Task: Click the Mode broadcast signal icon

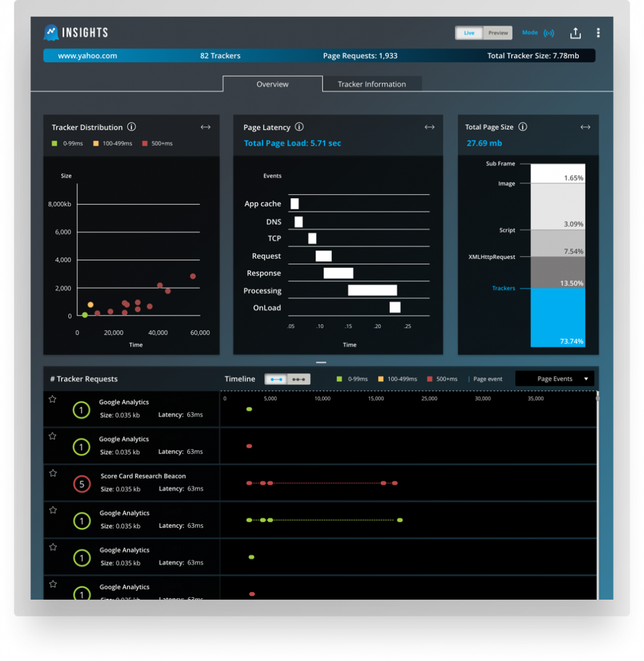Action: coord(548,33)
